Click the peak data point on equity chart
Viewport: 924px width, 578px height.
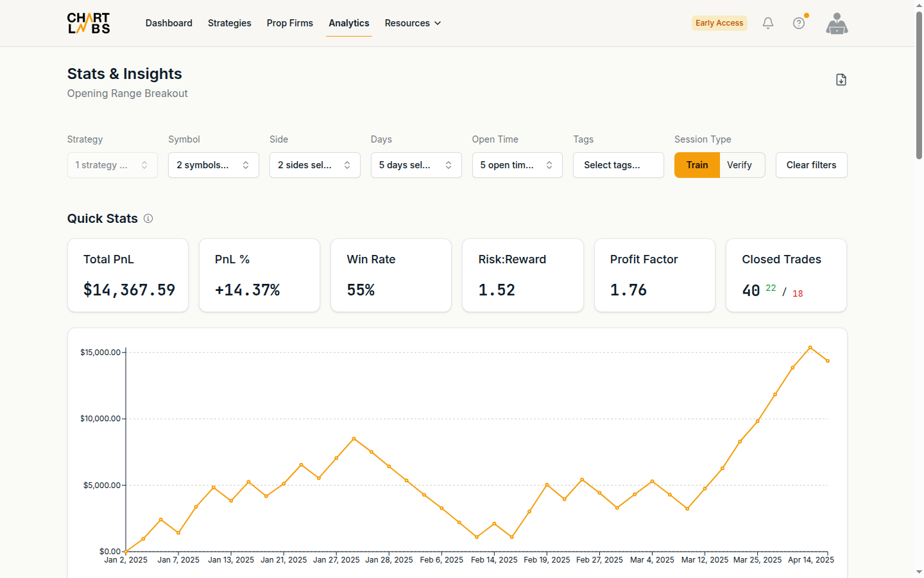click(x=810, y=347)
